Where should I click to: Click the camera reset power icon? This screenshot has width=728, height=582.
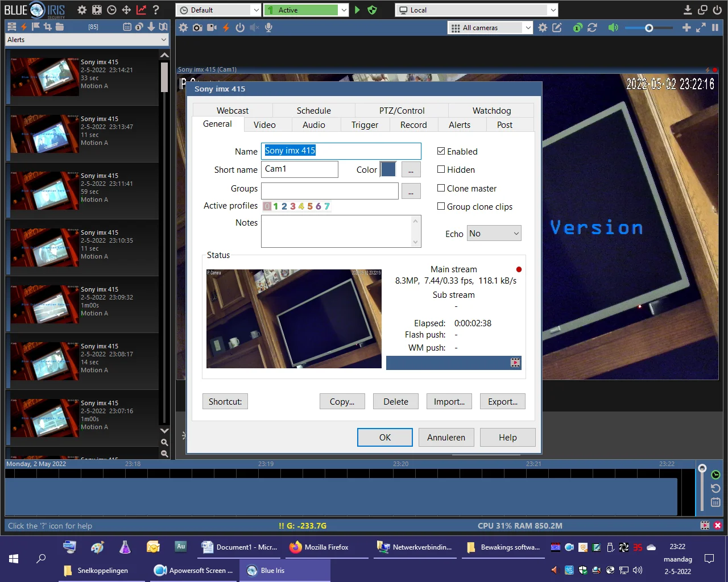[240, 27]
